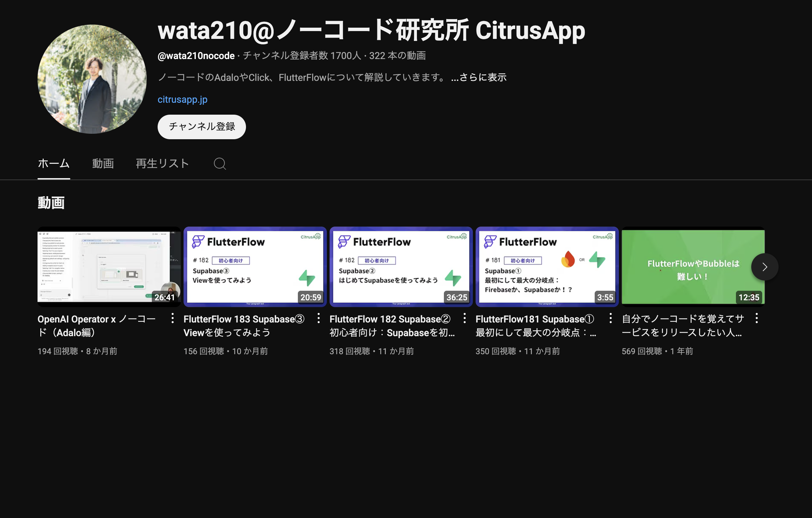Open options menu for OpenAI Operator video
The image size is (812, 518).
click(172, 318)
